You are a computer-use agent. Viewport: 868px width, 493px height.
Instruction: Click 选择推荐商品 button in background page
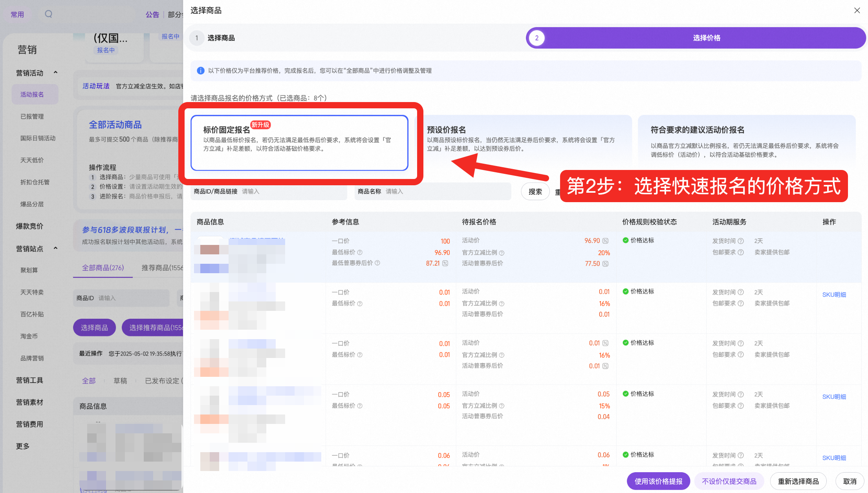pyautogui.click(x=152, y=328)
